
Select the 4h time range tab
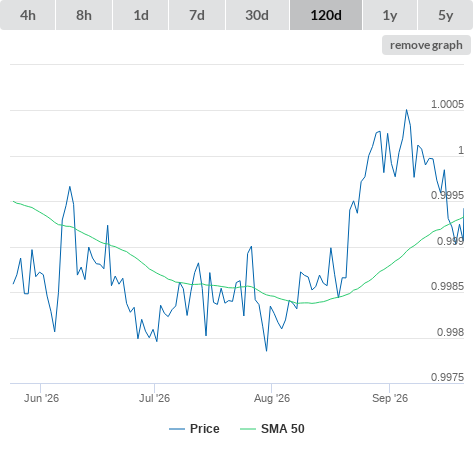click(28, 15)
